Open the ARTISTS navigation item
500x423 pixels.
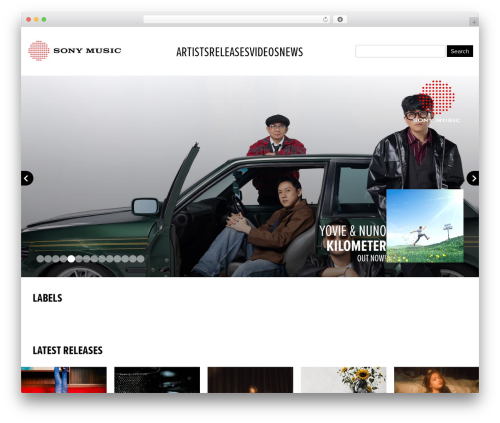pyautogui.click(x=193, y=52)
